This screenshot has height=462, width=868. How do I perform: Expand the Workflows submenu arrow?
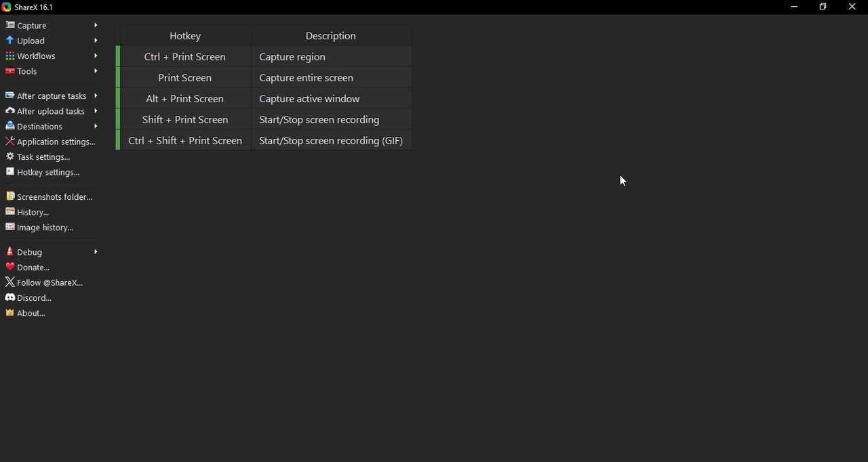(96, 56)
